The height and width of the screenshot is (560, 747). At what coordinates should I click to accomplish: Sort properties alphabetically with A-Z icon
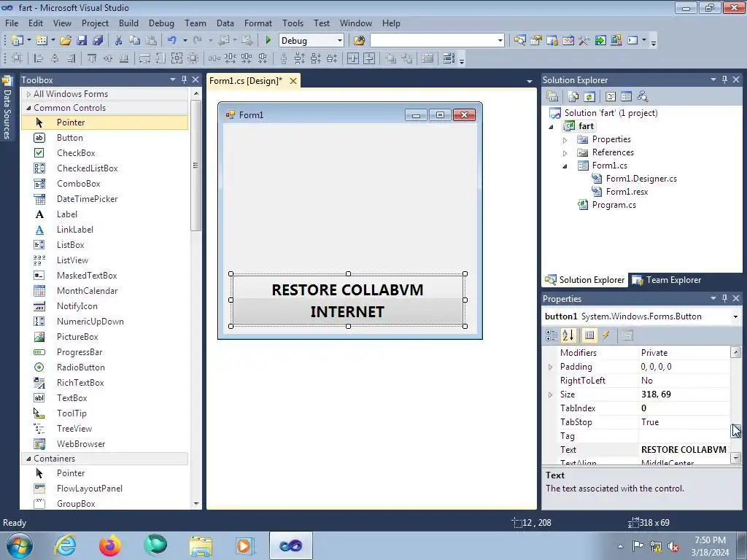point(568,335)
